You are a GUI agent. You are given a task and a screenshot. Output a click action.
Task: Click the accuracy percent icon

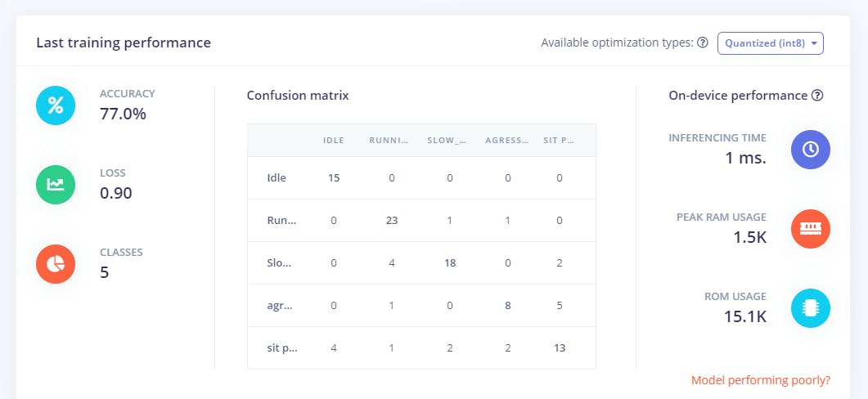point(56,105)
